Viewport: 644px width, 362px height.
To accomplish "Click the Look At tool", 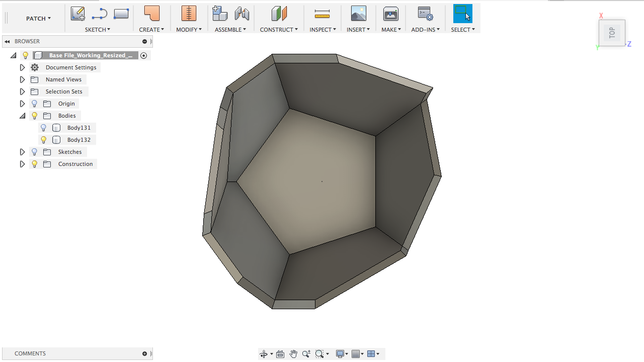I will pos(280,354).
